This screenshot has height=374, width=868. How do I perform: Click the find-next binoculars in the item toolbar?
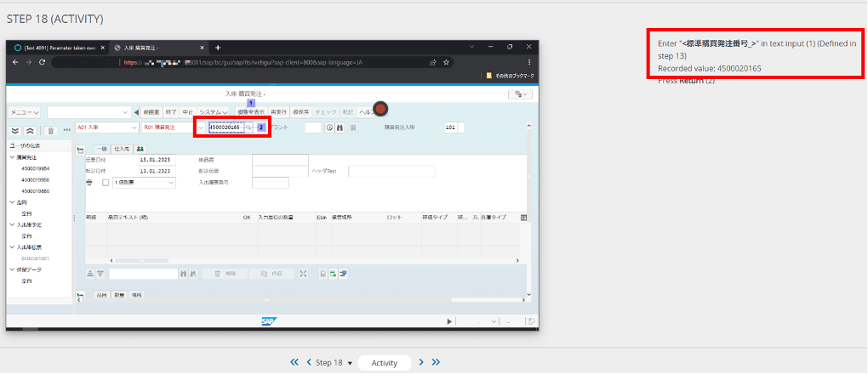point(193,274)
